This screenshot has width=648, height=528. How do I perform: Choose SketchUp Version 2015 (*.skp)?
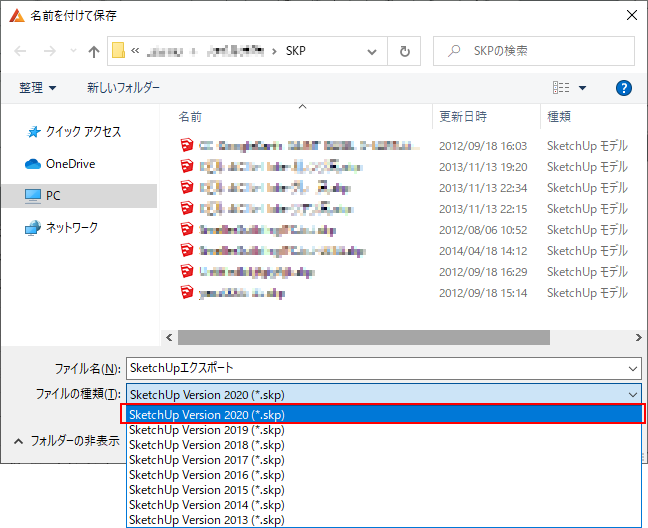point(384,490)
